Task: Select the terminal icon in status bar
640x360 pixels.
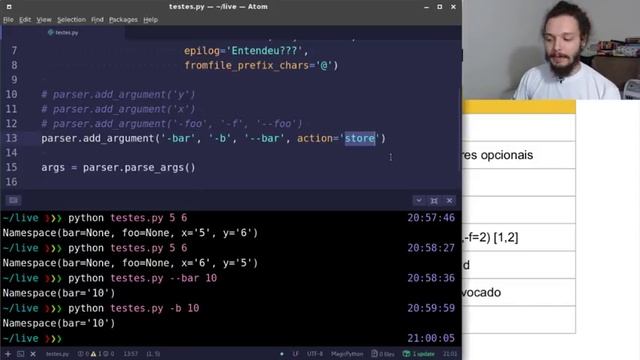Action: (20, 354)
